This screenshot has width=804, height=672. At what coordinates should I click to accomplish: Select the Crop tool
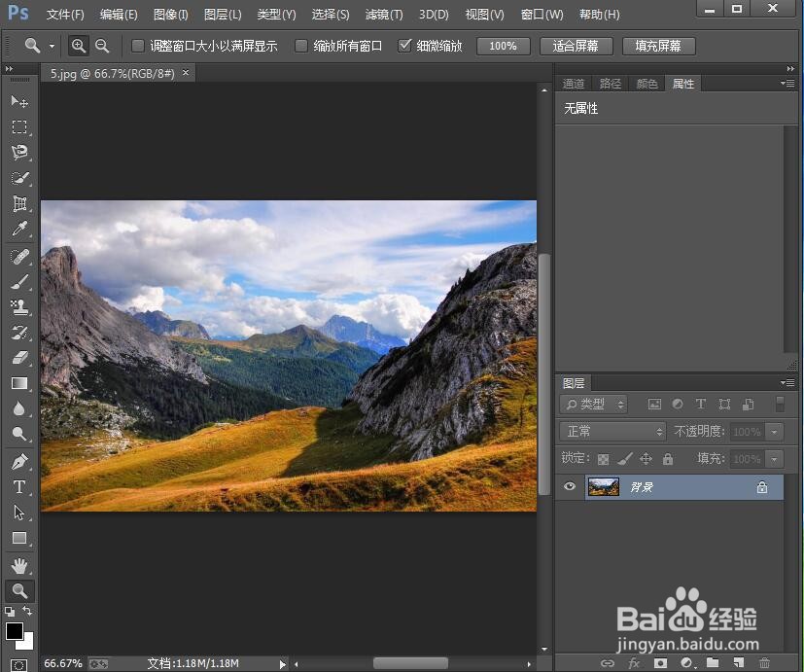(x=19, y=203)
